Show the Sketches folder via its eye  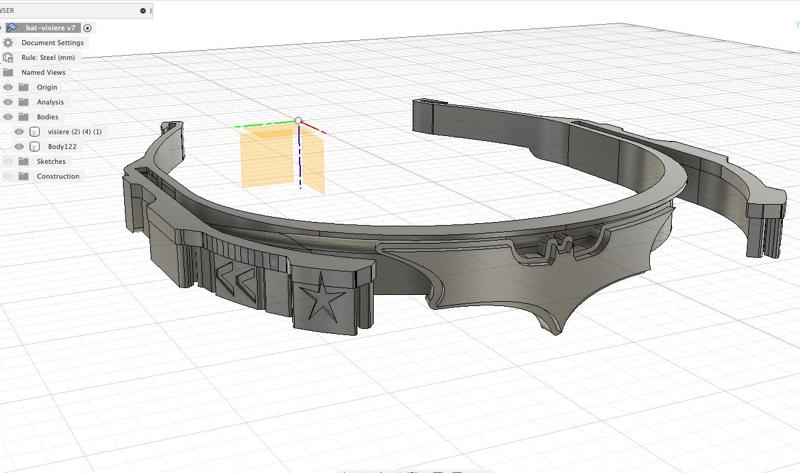8,161
